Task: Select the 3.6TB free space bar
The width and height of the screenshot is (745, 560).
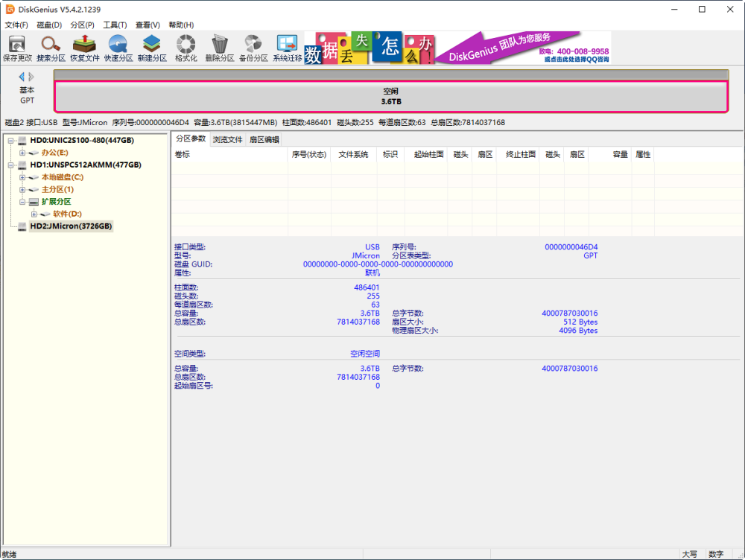Action: 391,96
